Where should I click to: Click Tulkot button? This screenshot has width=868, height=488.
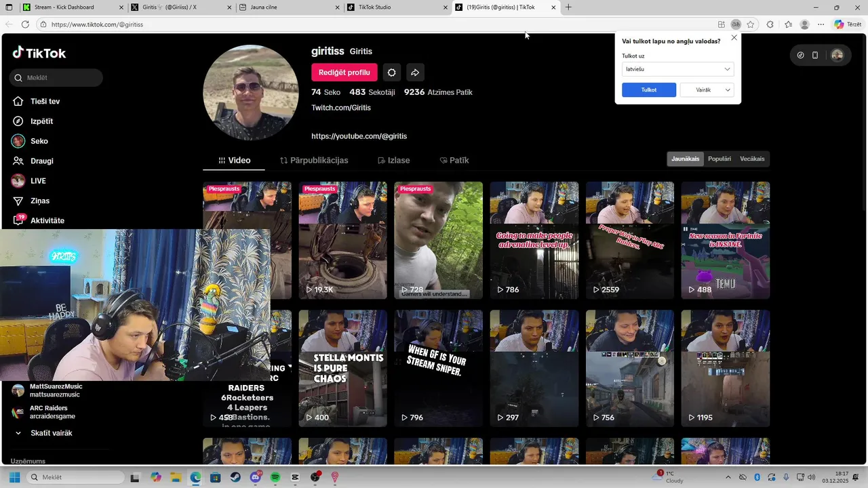click(649, 90)
